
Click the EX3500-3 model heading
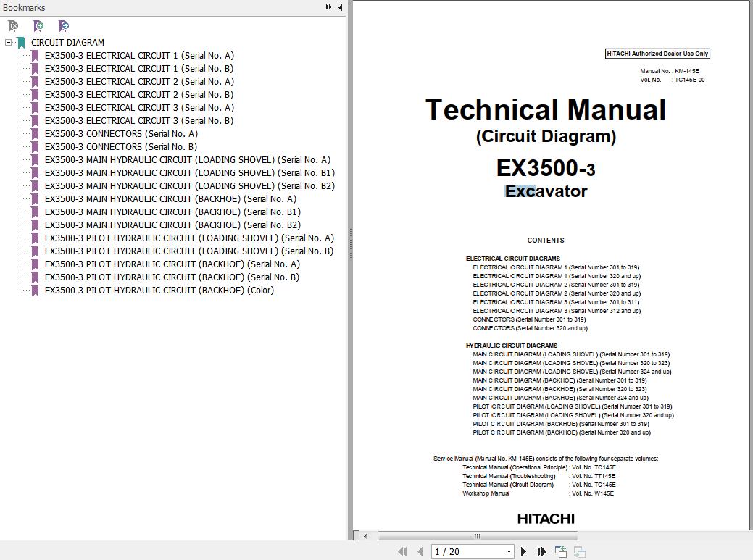click(x=546, y=168)
